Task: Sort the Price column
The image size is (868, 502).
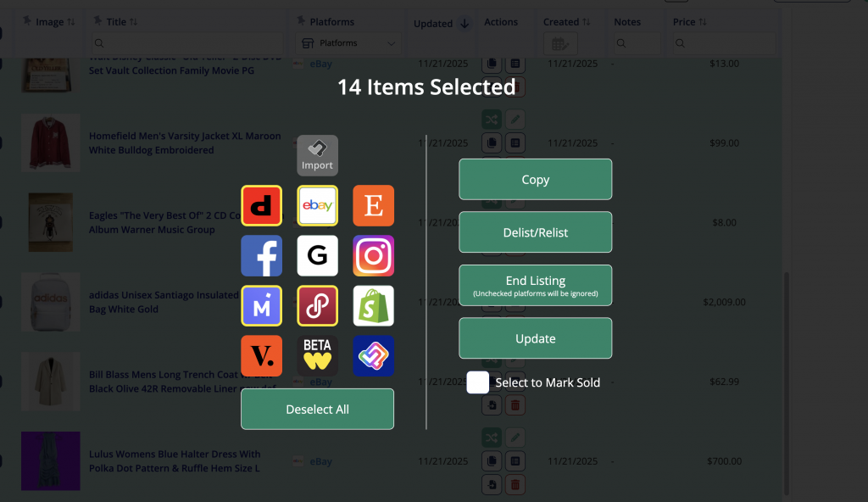Action: pos(702,22)
